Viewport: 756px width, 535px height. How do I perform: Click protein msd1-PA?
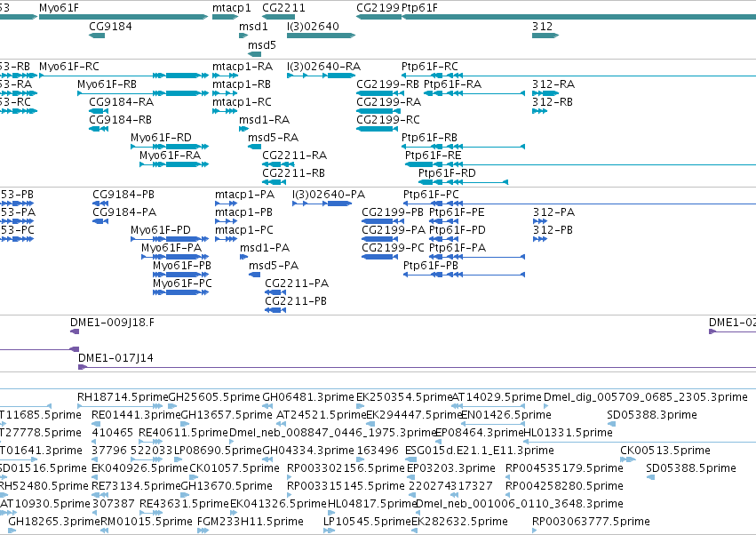(244, 257)
